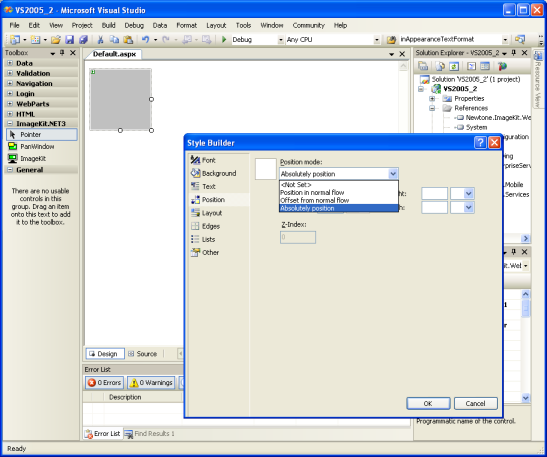547x457 pixels.
Task: Expand the Navigation group in Toolbox
Action: [x=10, y=83]
